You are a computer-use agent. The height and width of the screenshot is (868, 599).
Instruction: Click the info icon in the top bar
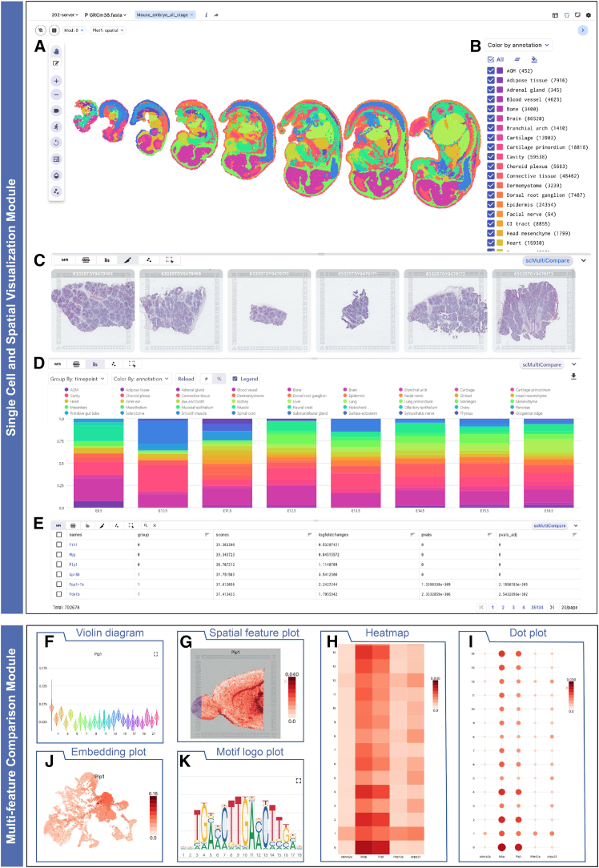(206, 15)
